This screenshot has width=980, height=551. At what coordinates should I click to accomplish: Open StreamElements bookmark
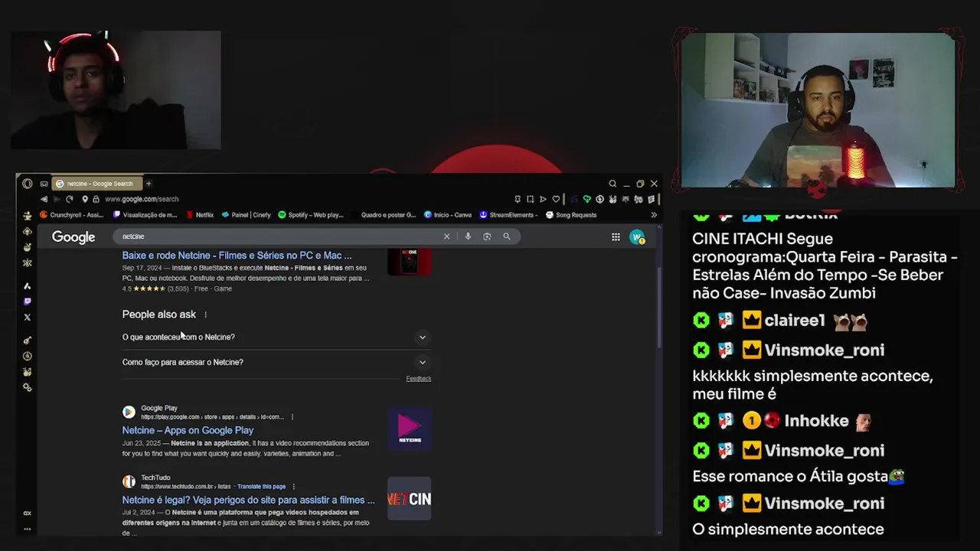[507, 215]
